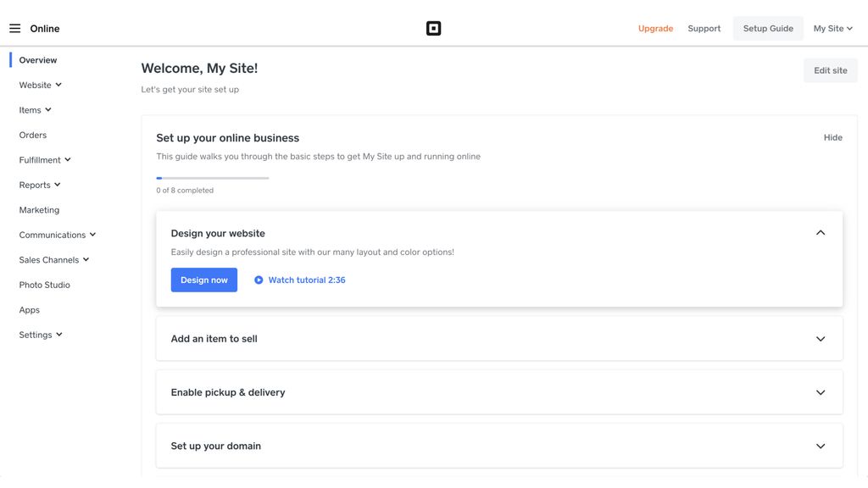Expand the Website menu in the sidebar

[39, 85]
